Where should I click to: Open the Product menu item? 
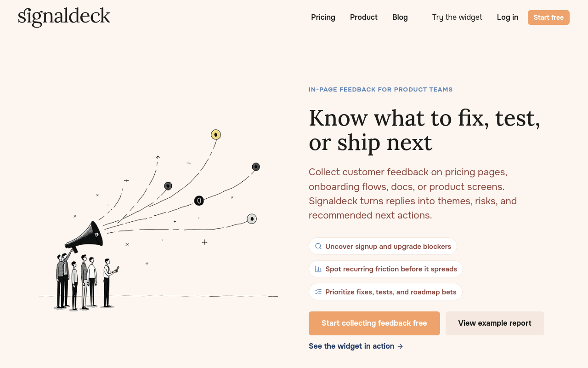tap(364, 17)
